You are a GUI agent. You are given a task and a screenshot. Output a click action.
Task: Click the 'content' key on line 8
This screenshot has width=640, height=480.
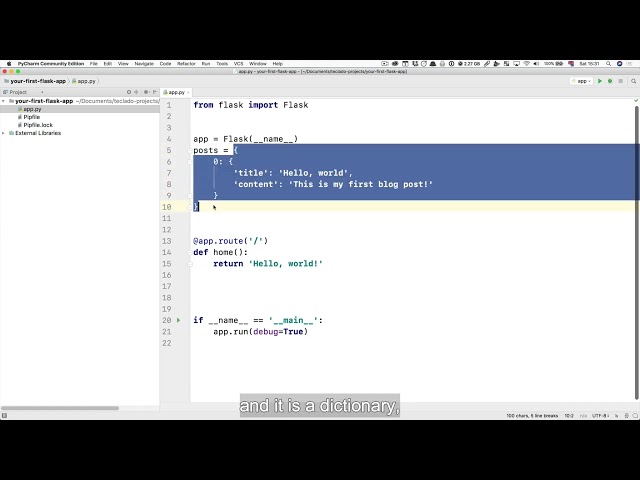pos(258,184)
